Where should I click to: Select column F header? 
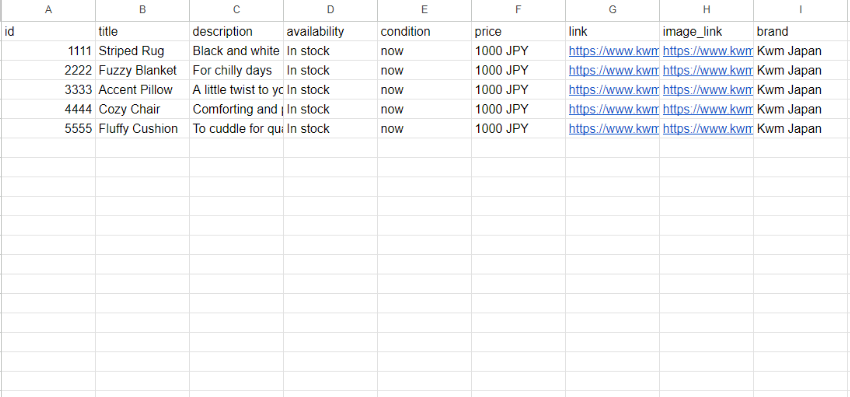518,10
